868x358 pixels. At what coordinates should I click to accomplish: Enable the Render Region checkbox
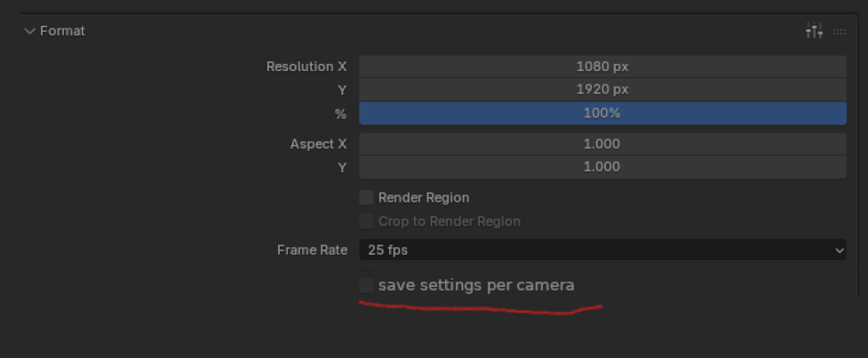click(x=366, y=197)
